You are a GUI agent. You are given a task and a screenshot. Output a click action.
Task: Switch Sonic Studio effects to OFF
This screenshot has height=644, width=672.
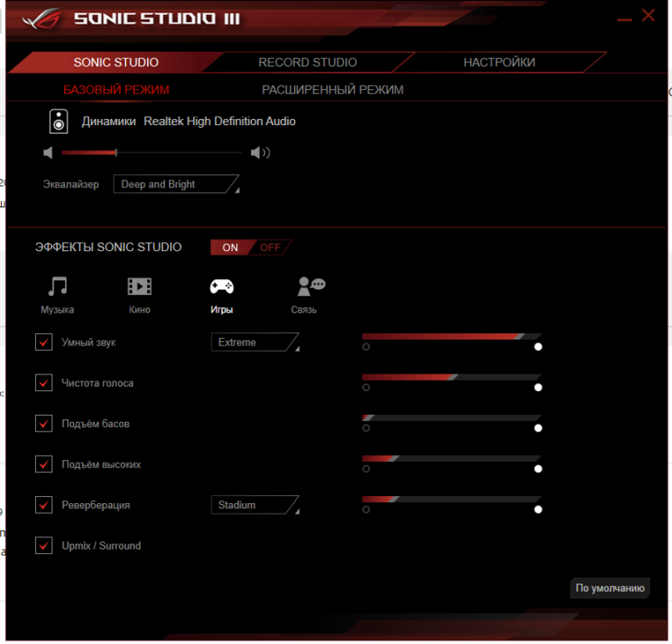[x=270, y=248]
